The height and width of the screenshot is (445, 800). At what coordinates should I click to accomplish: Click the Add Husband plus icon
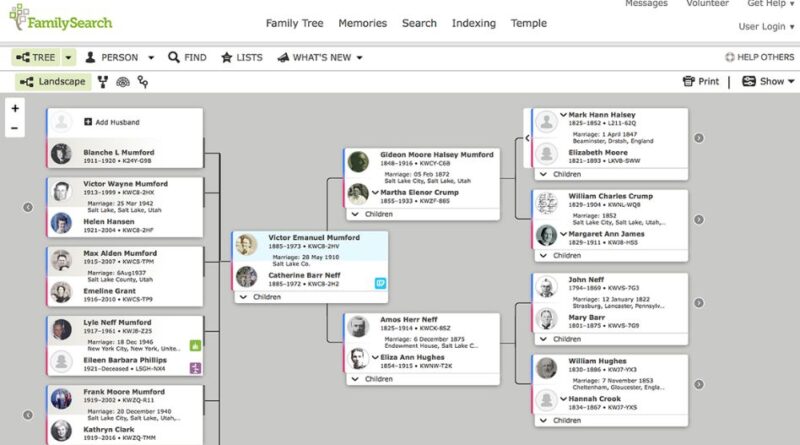tap(88, 121)
